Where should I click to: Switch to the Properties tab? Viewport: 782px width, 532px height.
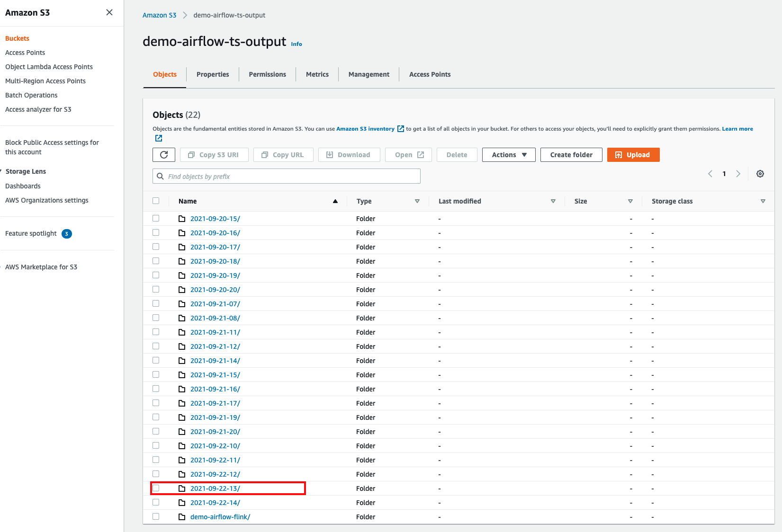(213, 74)
